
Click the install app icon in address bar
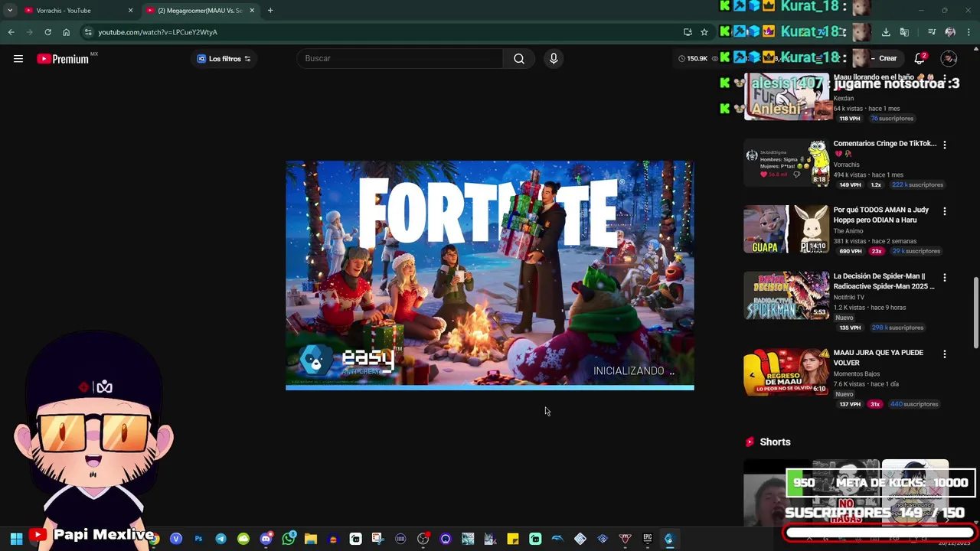pyautogui.click(x=688, y=32)
